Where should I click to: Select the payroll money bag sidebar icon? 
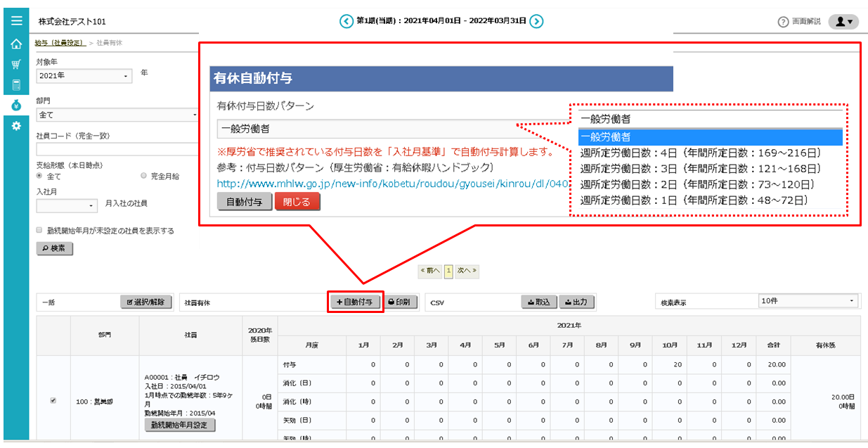click(16, 105)
